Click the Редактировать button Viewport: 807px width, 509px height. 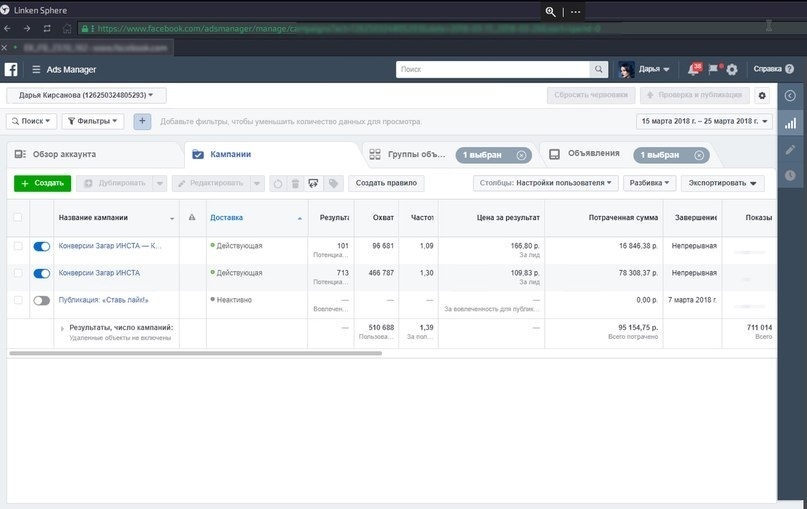click(x=212, y=183)
